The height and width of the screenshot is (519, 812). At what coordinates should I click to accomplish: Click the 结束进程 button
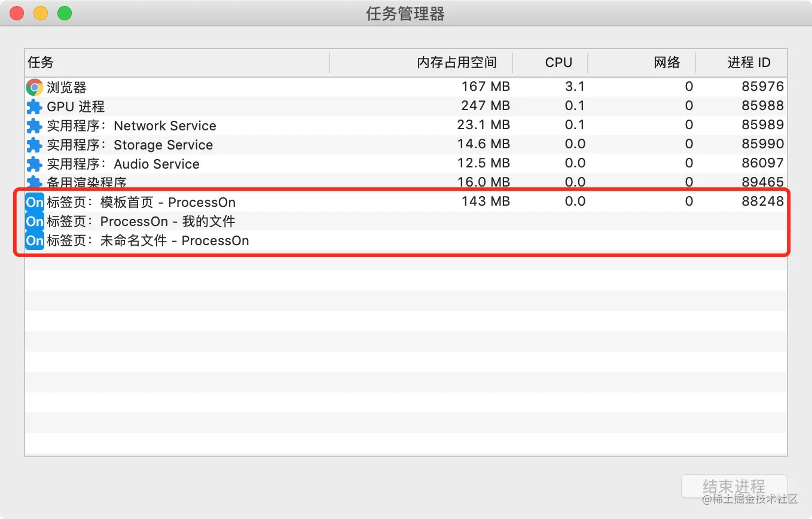tap(734, 486)
